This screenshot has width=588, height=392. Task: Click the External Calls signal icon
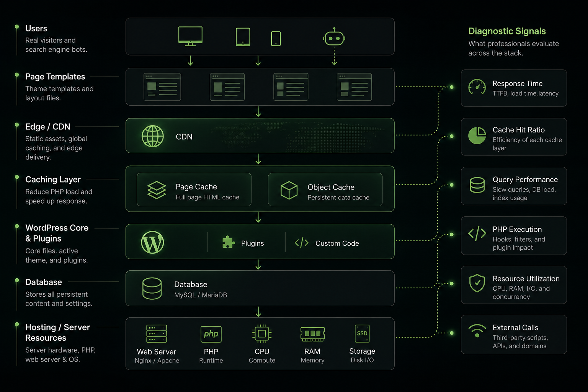tap(477, 331)
